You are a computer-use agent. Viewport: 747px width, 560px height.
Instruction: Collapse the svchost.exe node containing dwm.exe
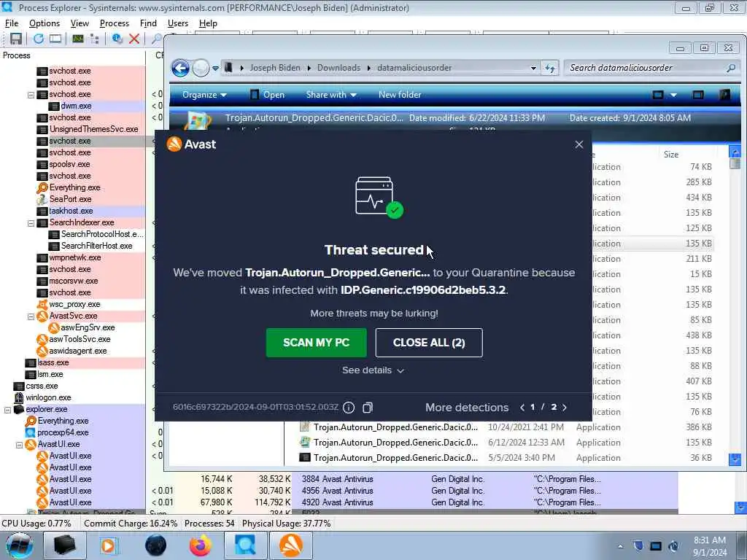[31, 95]
